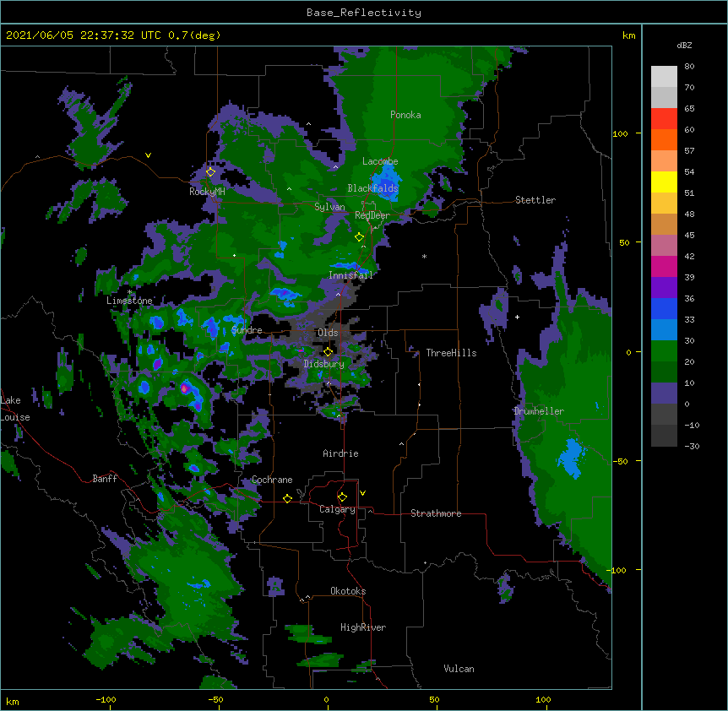The width and height of the screenshot is (728, 711).
Task: Click the Stettler city label
Action: pos(535,200)
